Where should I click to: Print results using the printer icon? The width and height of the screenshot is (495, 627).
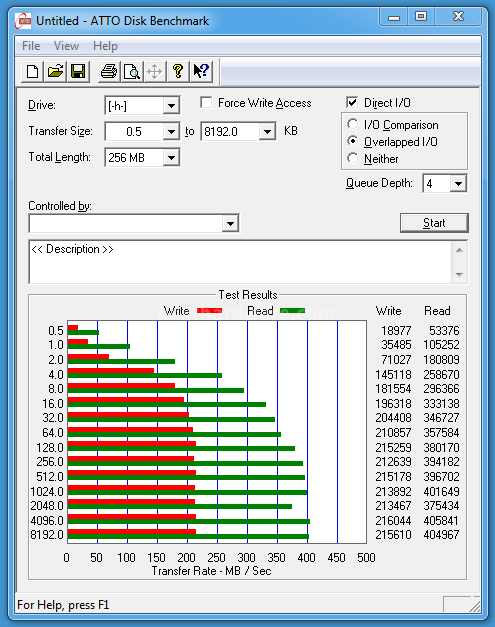109,72
